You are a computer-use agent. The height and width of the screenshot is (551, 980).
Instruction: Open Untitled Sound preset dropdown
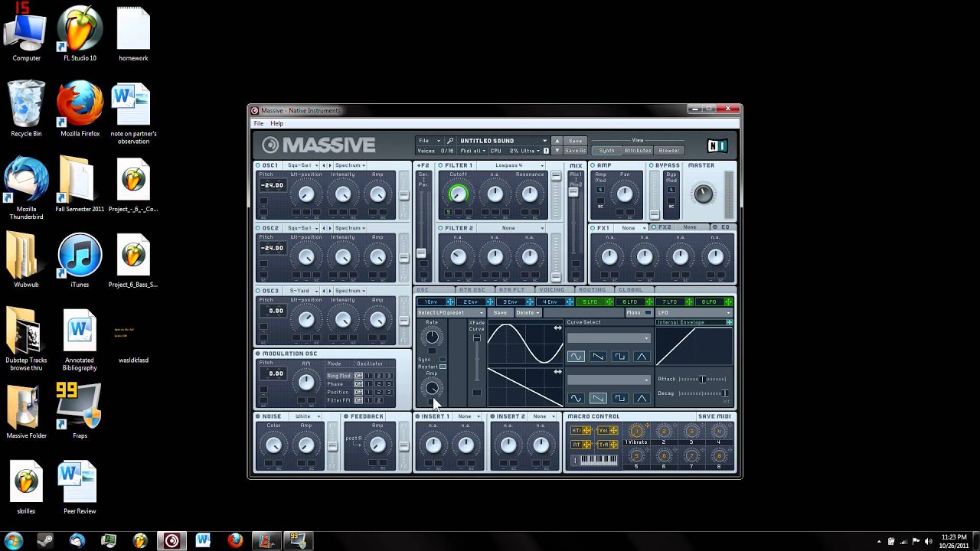coord(503,141)
